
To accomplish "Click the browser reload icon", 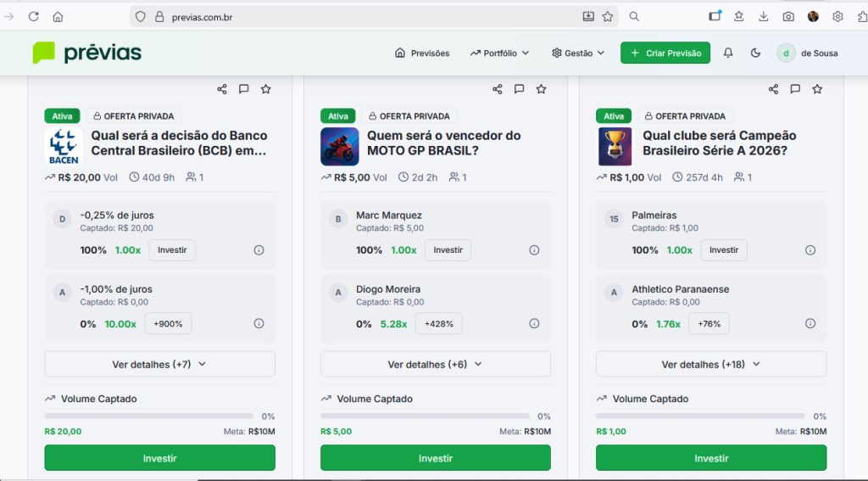I will [34, 17].
